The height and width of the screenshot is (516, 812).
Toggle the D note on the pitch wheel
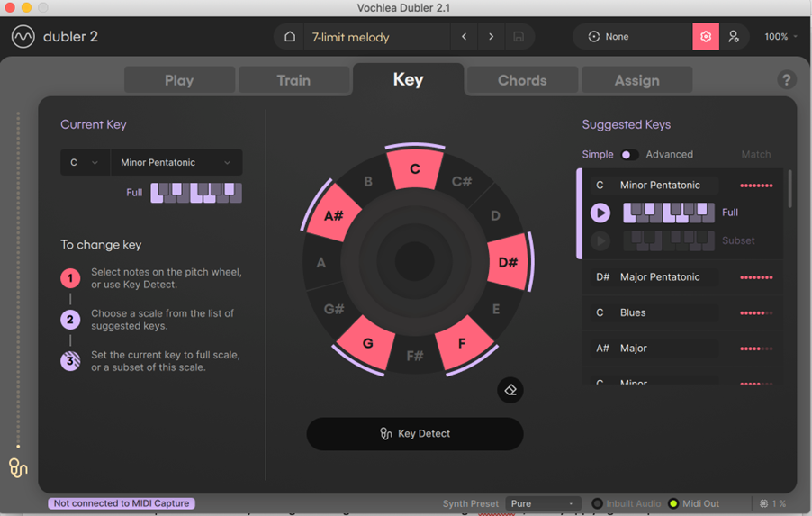496,215
